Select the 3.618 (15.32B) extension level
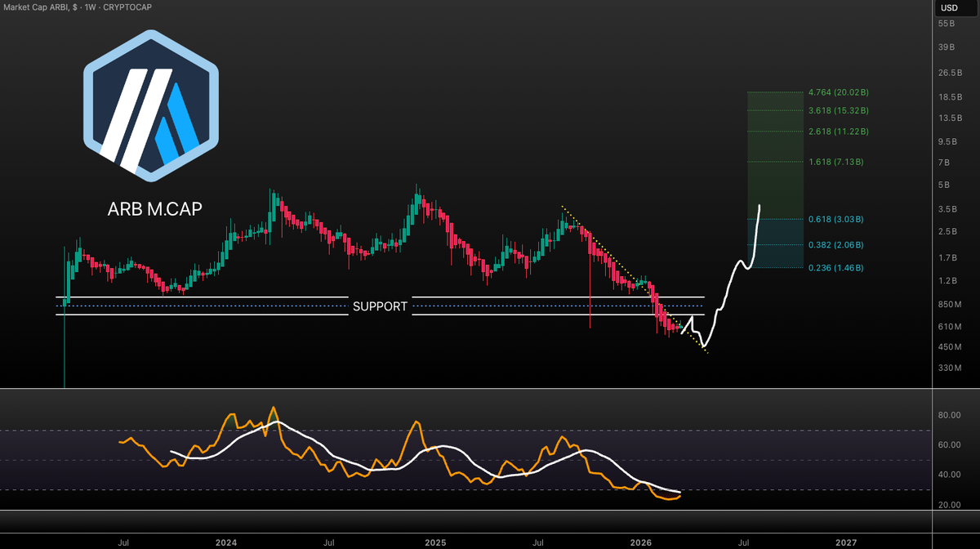Image resolution: width=980 pixels, height=549 pixels. (x=838, y=110)
